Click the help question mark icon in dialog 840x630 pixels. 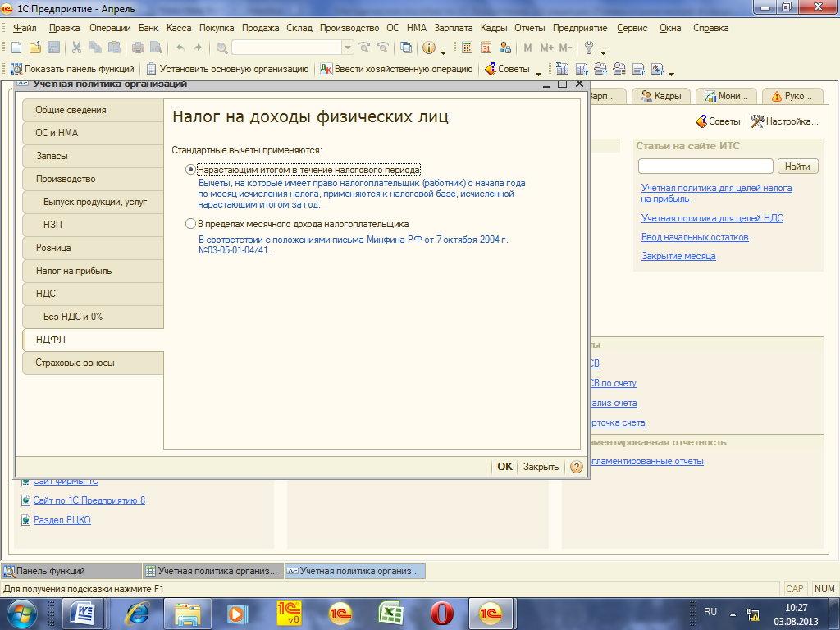[577, 467]
